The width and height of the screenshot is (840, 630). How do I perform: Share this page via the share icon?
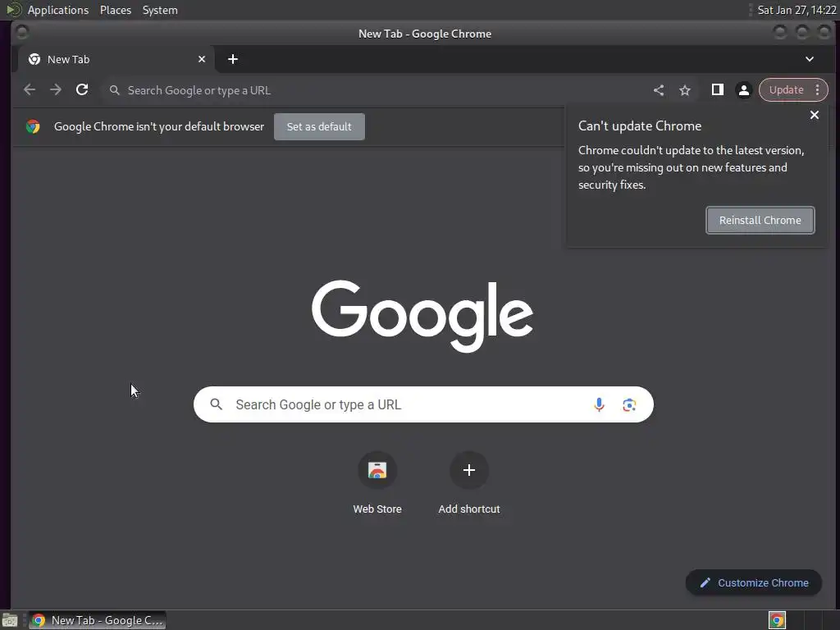659,90
